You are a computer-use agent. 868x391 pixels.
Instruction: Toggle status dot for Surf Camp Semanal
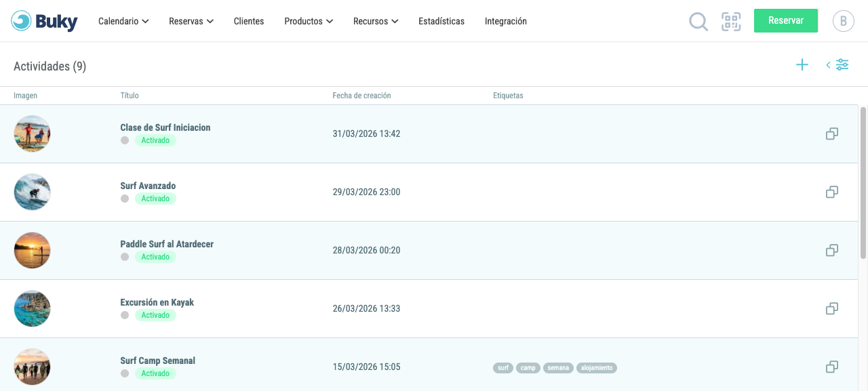point(125,373)
